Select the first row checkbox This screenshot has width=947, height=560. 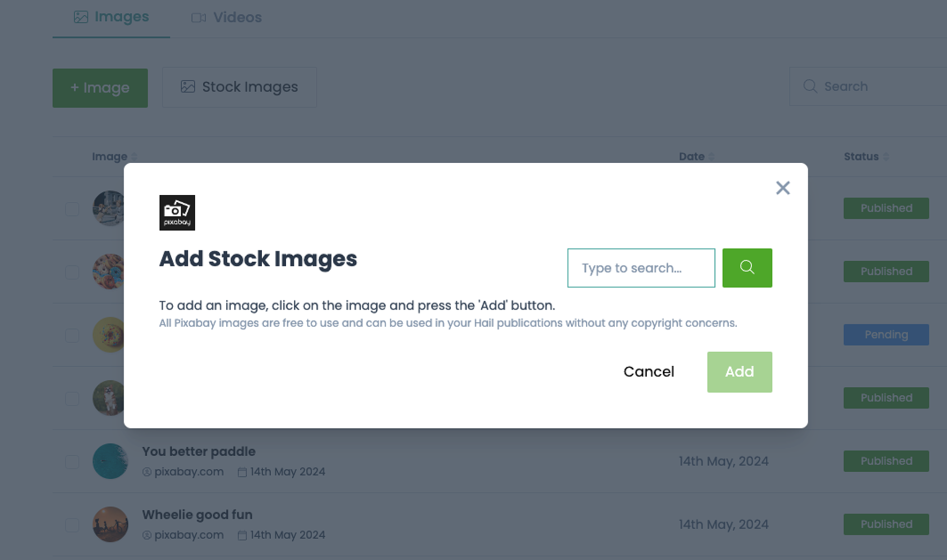[x=72, y=209]
